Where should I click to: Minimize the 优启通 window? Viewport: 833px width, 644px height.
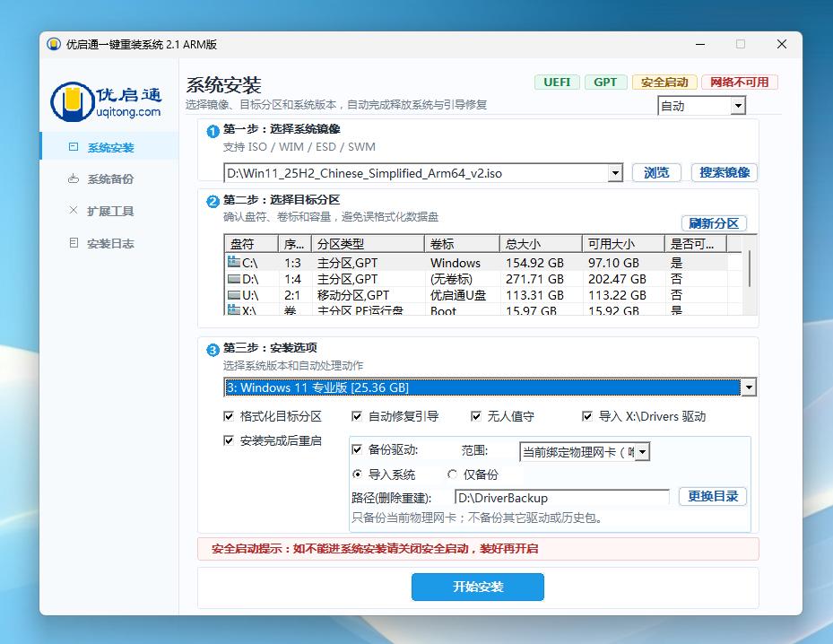pyautogui.click(x=700, y=44)
